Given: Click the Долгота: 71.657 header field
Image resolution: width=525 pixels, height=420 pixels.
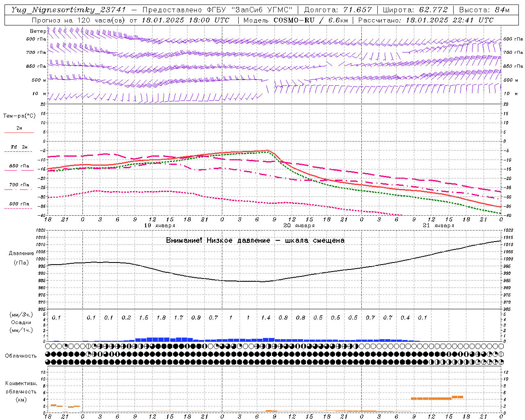Looking at the screenshot, I should tap(338, 10).
